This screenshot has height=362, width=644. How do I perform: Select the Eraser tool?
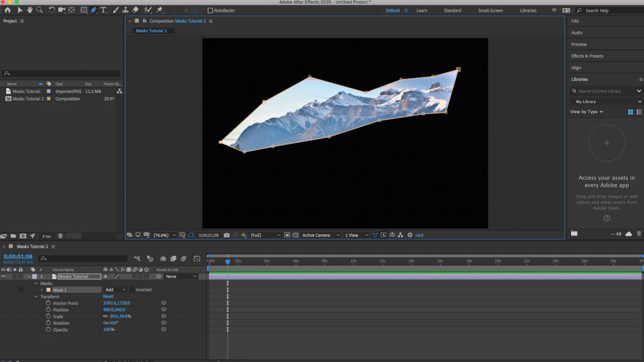[135, 10]
